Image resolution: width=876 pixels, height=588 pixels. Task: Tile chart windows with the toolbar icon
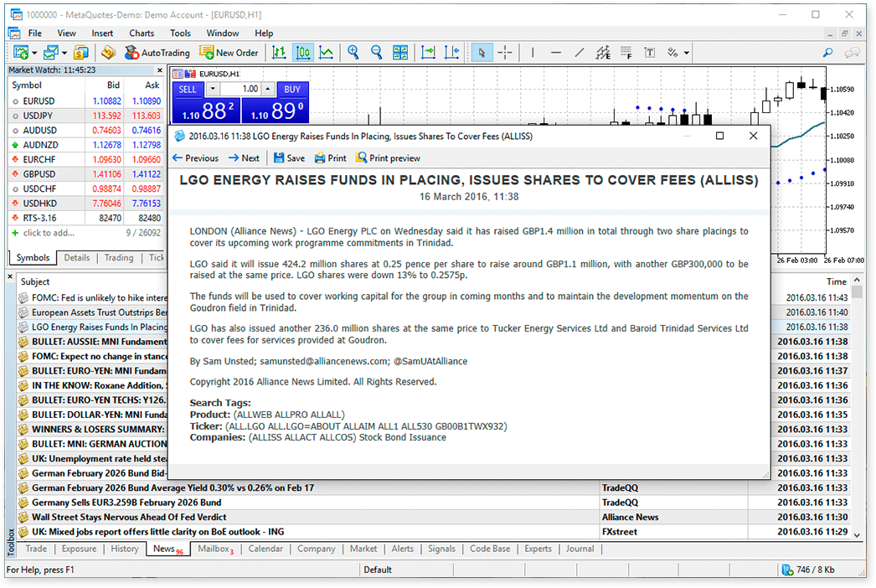click(400, 53)
